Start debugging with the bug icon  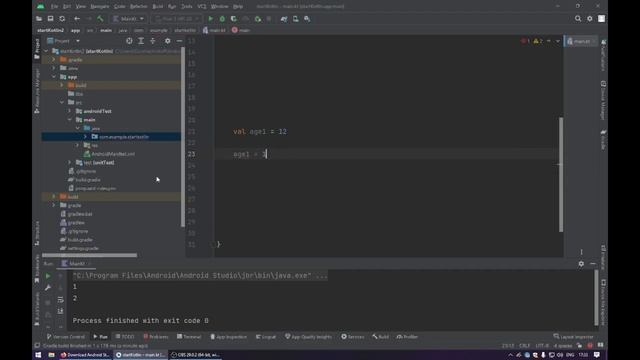(x=222, y=19)
